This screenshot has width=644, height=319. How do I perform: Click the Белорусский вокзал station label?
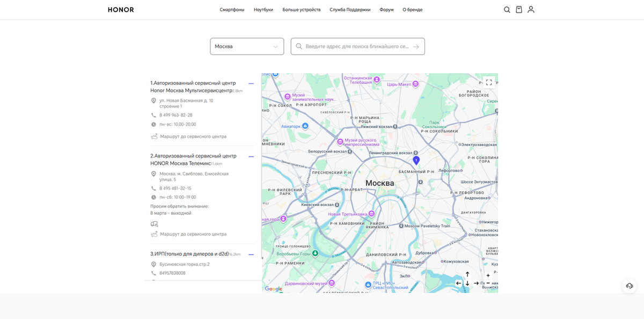pyautogui.click(x=327, y=151)
